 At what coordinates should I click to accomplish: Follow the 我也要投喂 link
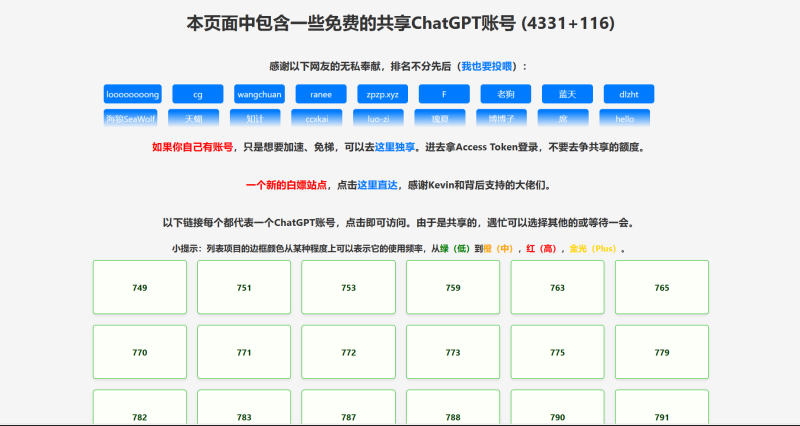(x=486, y=66)
